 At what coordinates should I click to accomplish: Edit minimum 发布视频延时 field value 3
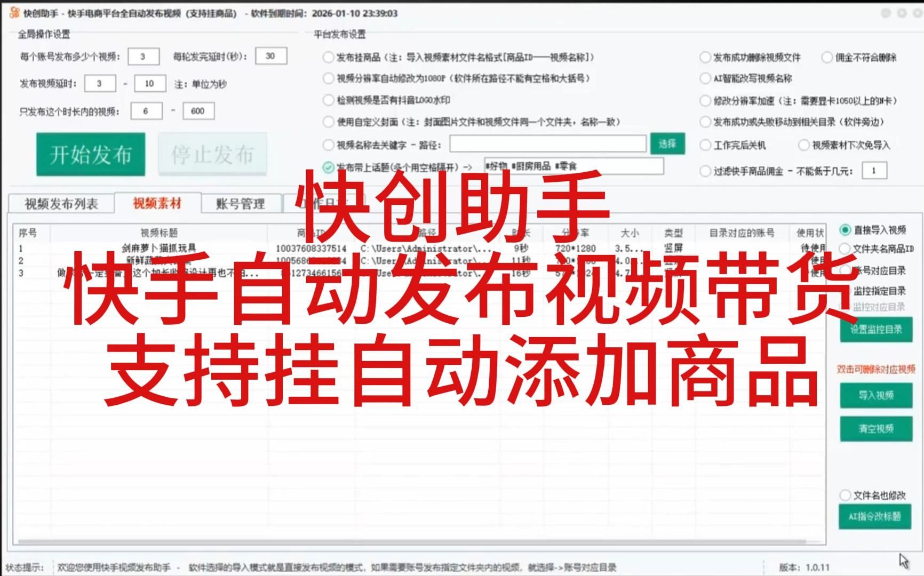pos(99,83)
